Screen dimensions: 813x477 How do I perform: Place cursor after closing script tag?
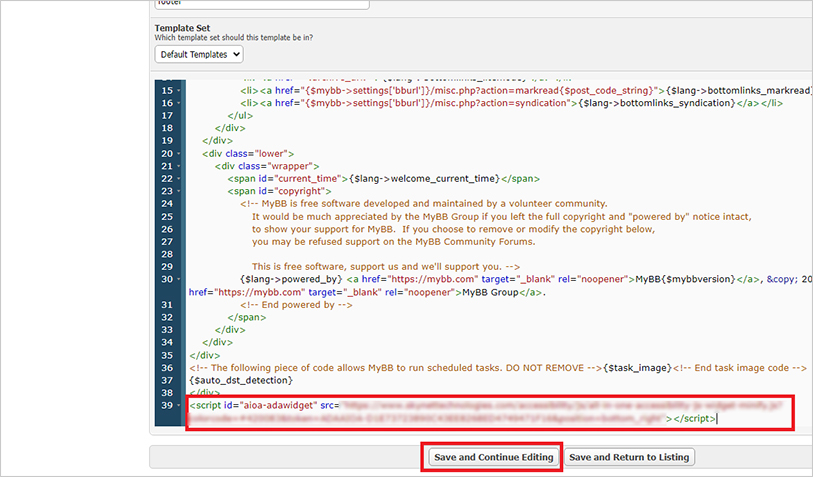coord(717,418)
